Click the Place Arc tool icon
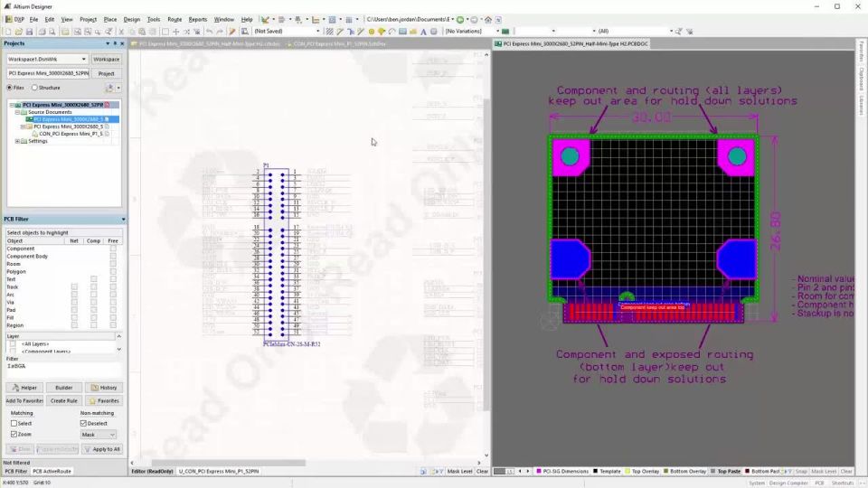 392,32
